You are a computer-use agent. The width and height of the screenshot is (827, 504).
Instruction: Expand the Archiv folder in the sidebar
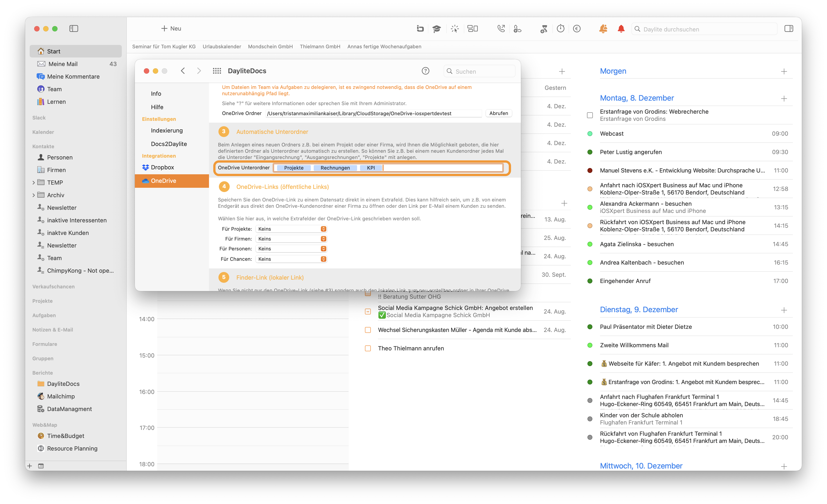pos(33,195)
